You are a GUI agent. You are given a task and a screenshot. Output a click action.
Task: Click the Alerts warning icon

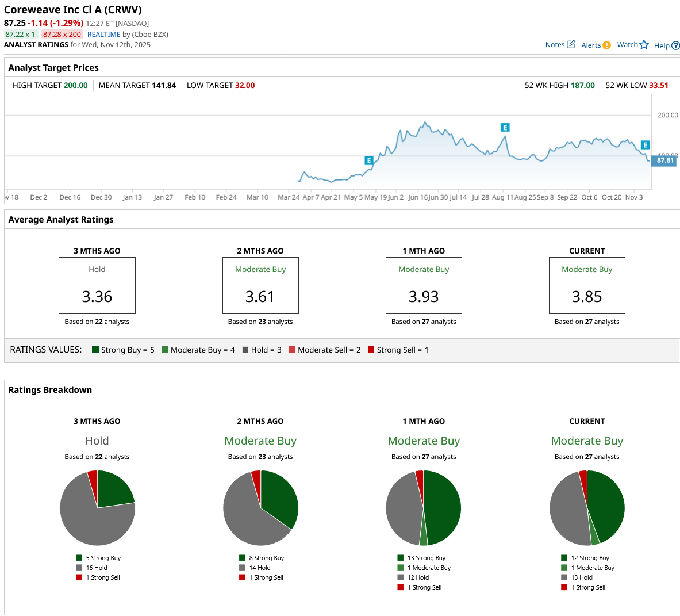(606, 45)
